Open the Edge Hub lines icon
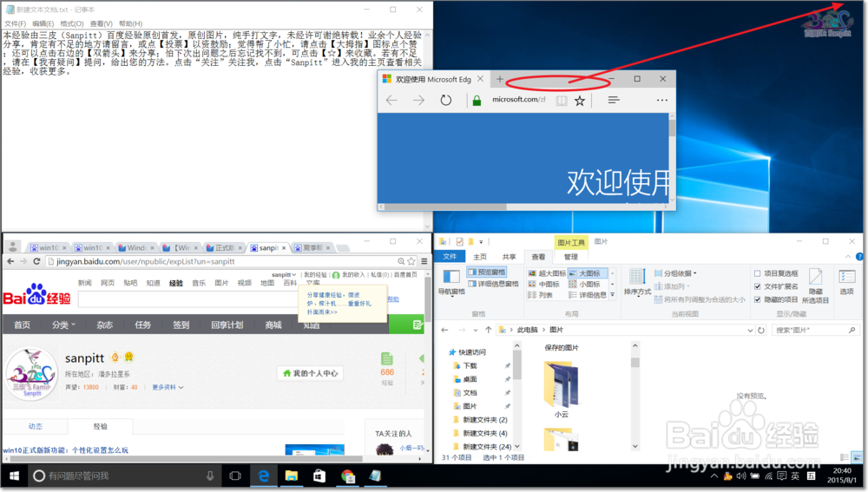 coord(614,100)
